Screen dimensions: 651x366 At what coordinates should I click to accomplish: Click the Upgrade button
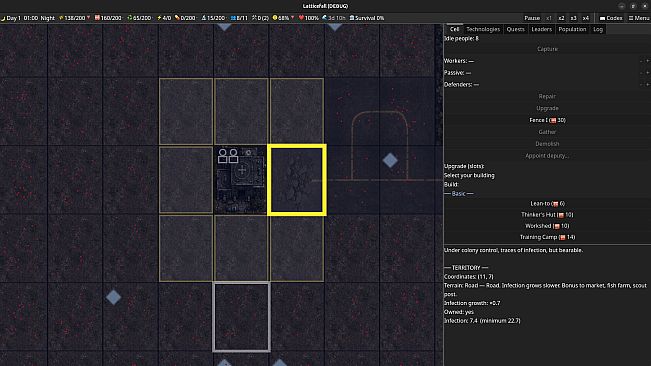(x=547, y=108)
